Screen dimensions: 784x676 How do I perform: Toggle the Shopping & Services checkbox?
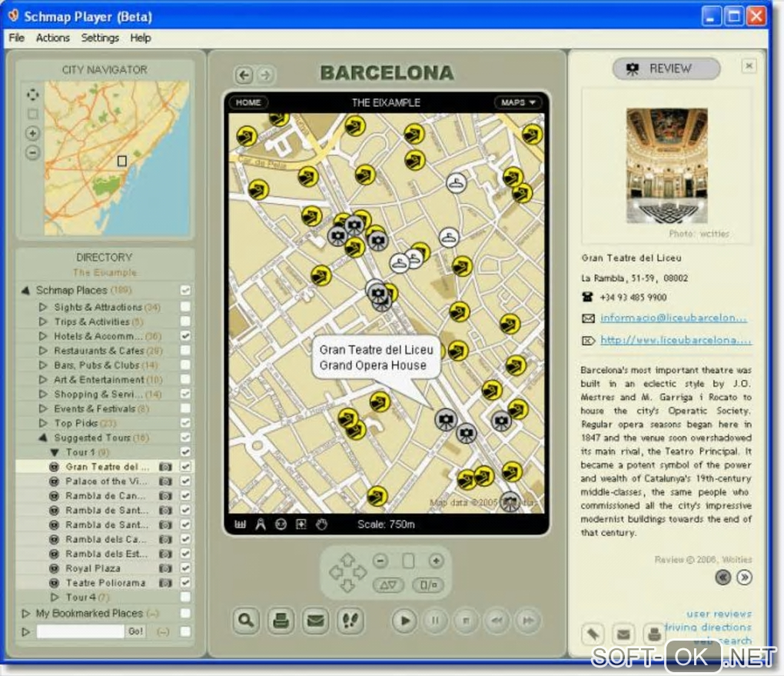[x=185, y=394]
